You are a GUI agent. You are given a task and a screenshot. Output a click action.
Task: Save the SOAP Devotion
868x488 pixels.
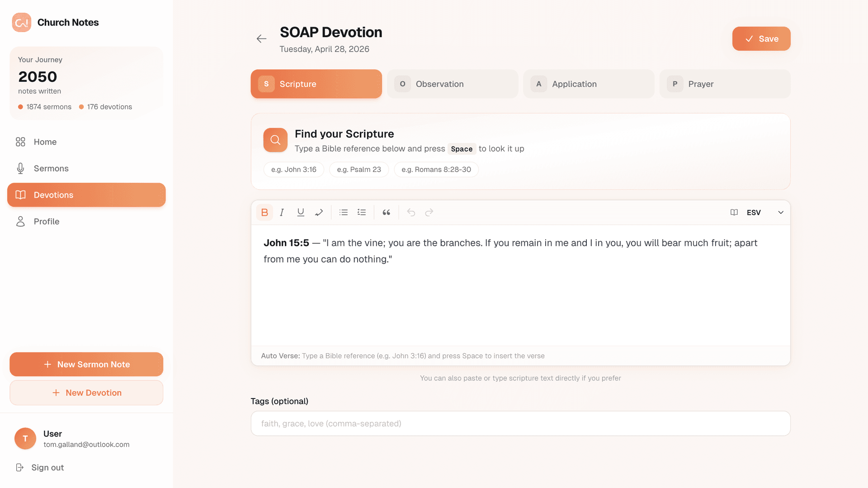point(761,38)
